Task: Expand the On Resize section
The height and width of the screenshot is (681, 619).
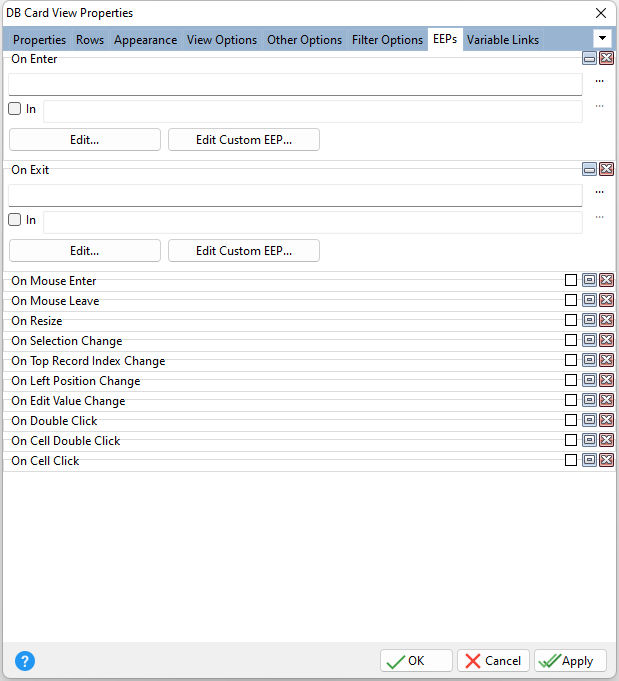Action: point(589,320)
